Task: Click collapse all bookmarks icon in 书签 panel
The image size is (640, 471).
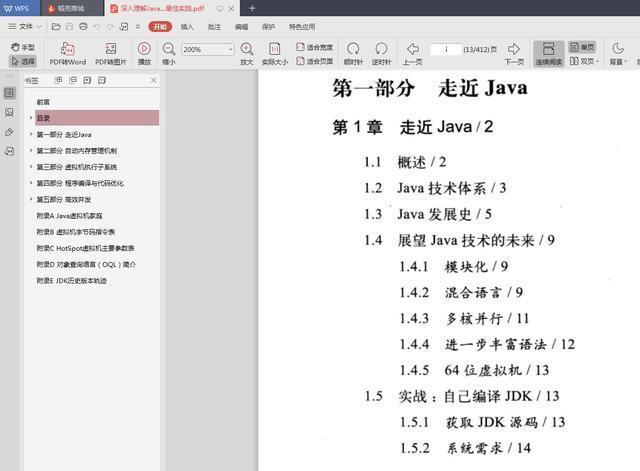Action: pos(73,80)
